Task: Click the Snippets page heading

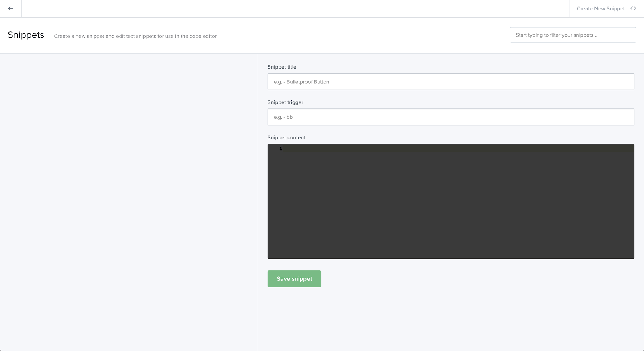Action: pyautogui.click(x=26, y=35)
